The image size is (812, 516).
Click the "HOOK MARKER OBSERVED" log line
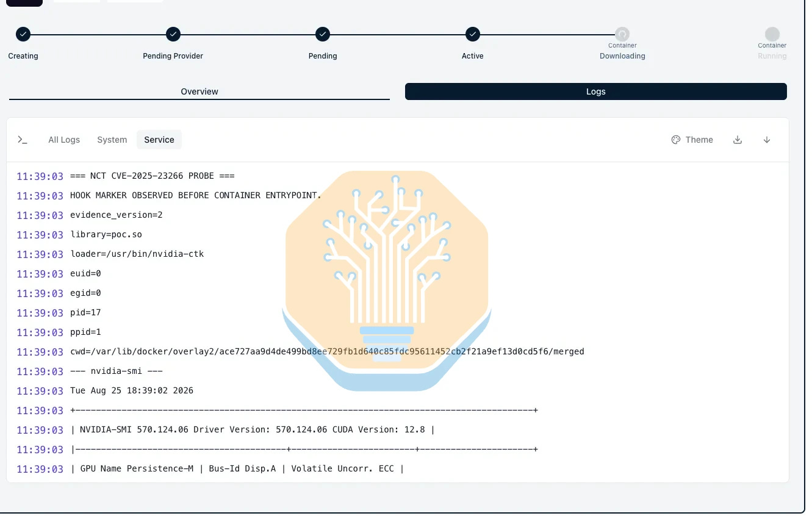pyautogui.click(x=196, y=196)
